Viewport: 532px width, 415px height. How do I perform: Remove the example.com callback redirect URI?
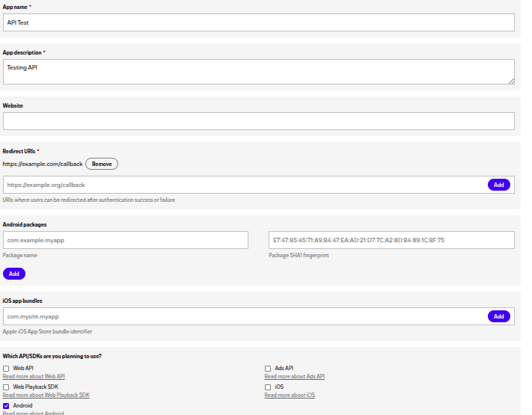coord(102,164)
